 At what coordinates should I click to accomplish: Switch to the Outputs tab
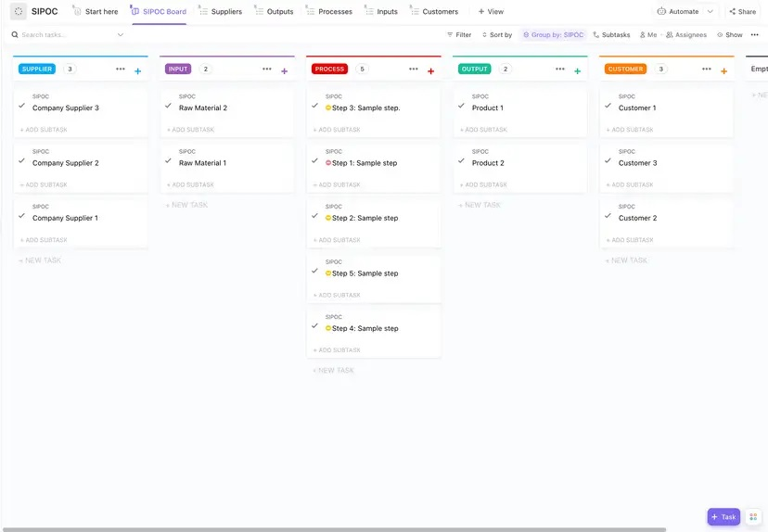(274, 11)
